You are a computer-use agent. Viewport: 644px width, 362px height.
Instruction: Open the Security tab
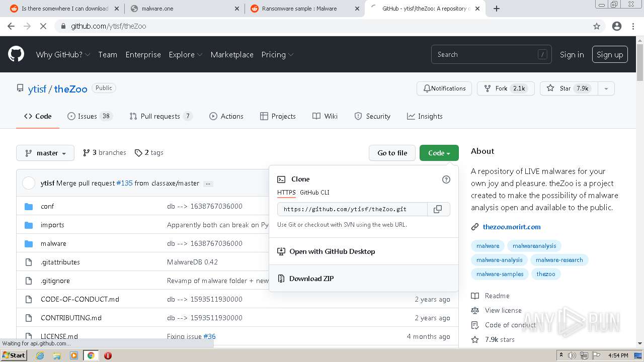[x=372, y=116]
